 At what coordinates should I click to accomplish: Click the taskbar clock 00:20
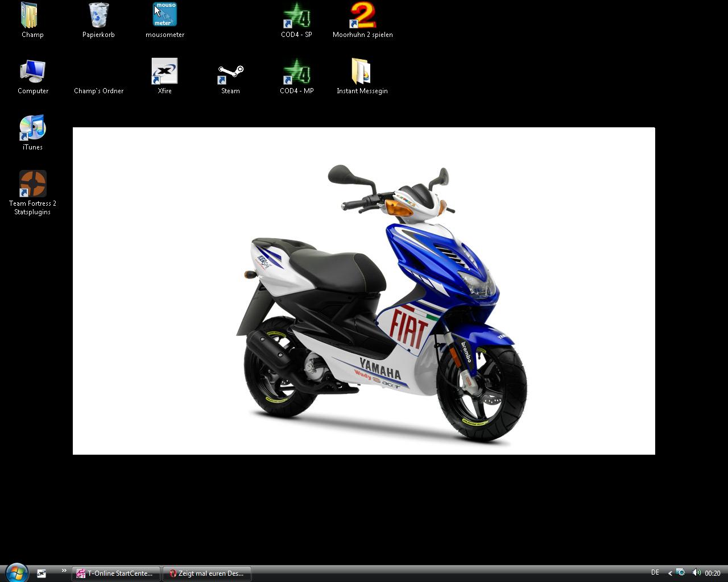click(x=713, y=573)
